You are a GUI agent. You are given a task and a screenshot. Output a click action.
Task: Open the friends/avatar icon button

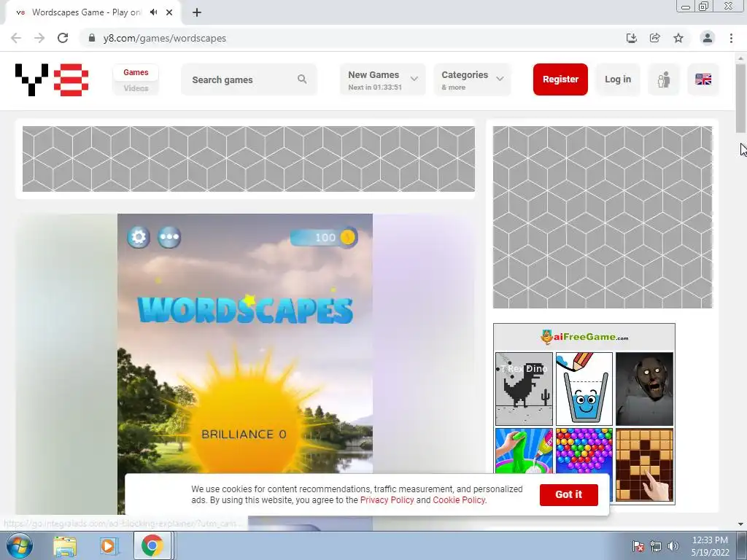(664, 79)
